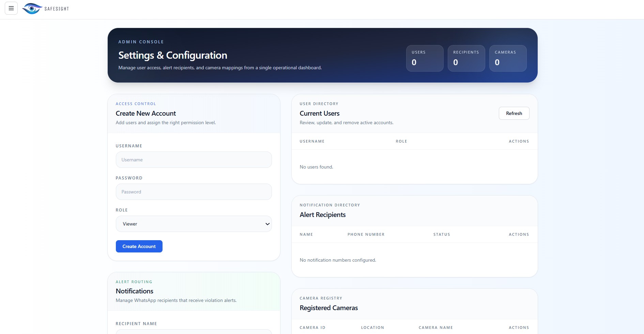Click the Registered Cameras heading
This screenshot has height=334, width=644.
tap(329, 308)
